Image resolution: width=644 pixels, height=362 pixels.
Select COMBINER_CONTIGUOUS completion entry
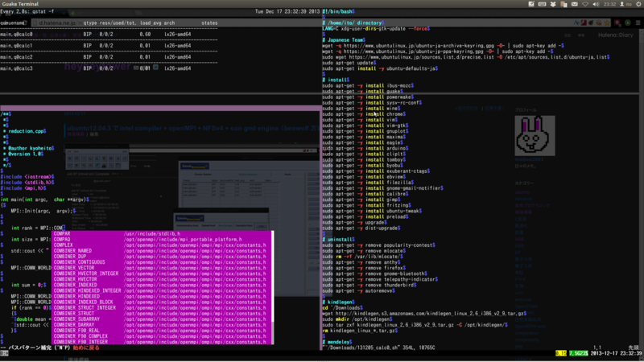point(162,262)
